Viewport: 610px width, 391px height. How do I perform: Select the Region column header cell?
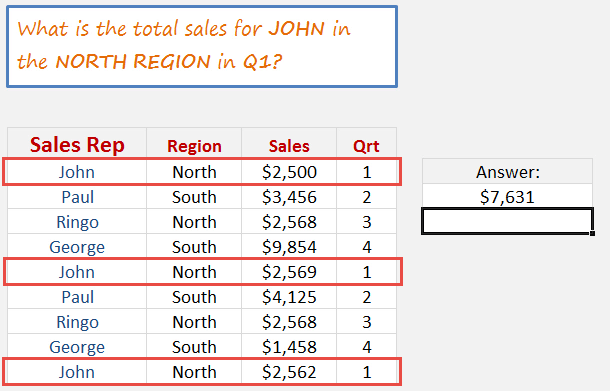coord(194,143)
